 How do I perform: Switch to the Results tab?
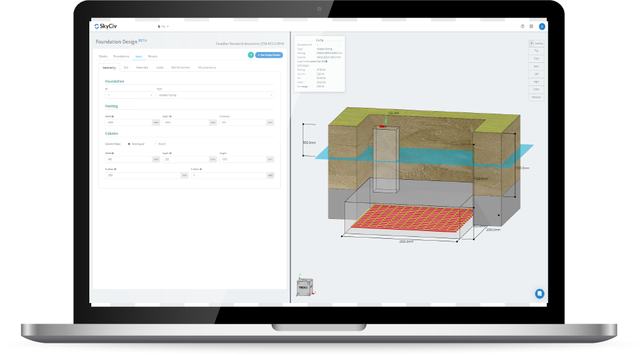point(153,56)
